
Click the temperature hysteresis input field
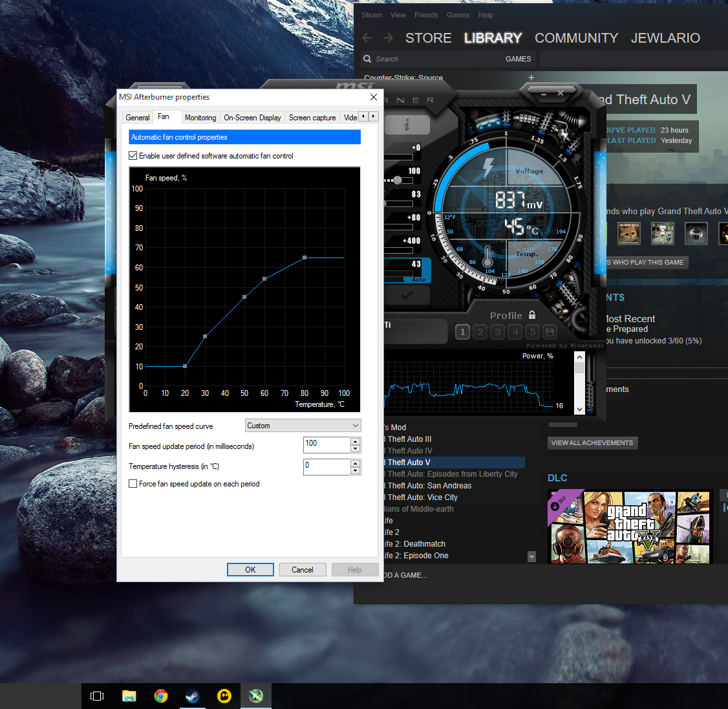tap(327, 466)
